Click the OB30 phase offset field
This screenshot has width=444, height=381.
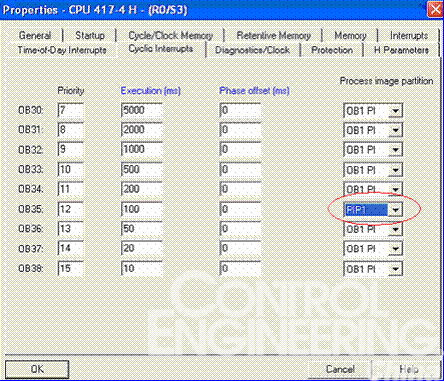240,110
